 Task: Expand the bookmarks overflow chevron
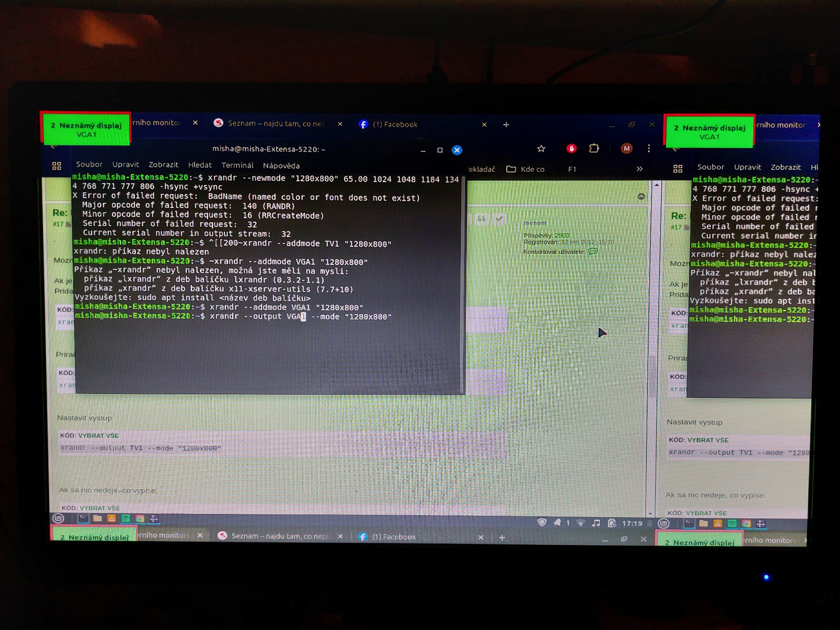(x=639, y=169)
